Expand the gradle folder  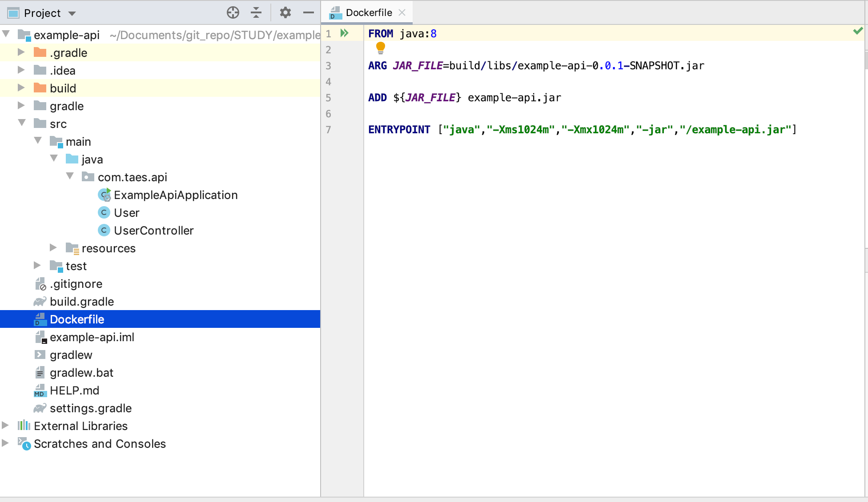(20, 105)
